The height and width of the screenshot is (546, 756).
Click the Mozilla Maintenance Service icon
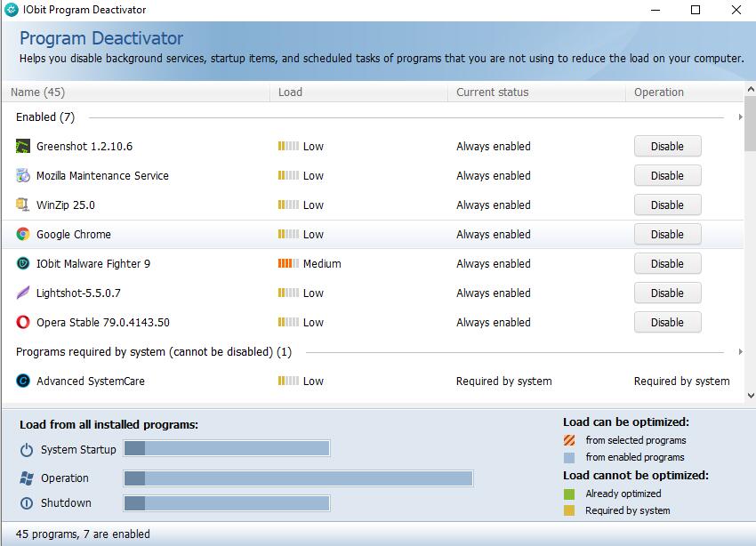22,175
